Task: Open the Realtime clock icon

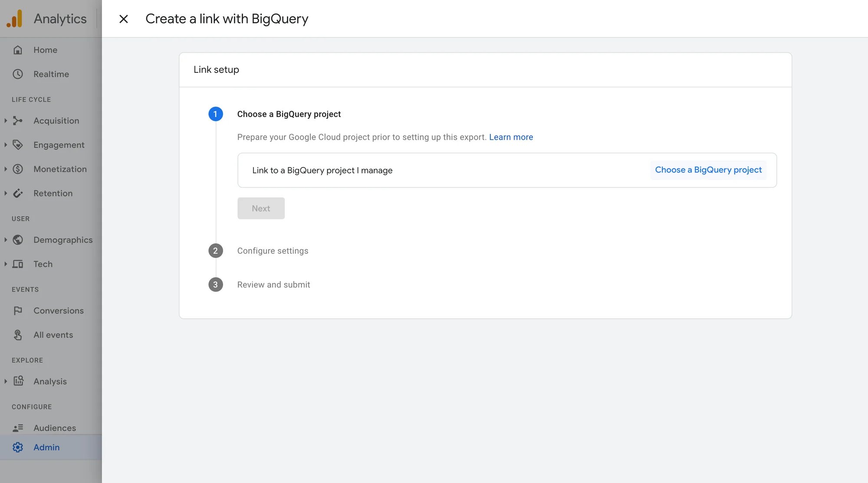Action: pos(18,74)
